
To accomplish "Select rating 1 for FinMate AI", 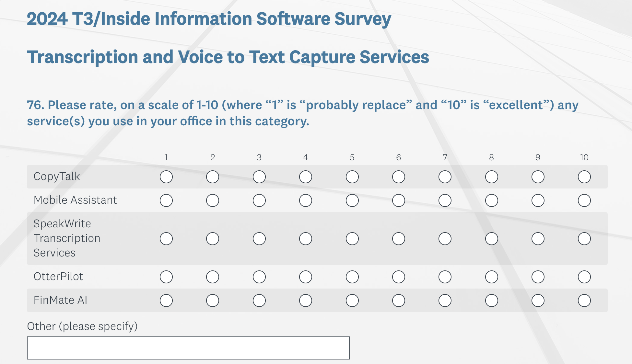I will point(166,301).
